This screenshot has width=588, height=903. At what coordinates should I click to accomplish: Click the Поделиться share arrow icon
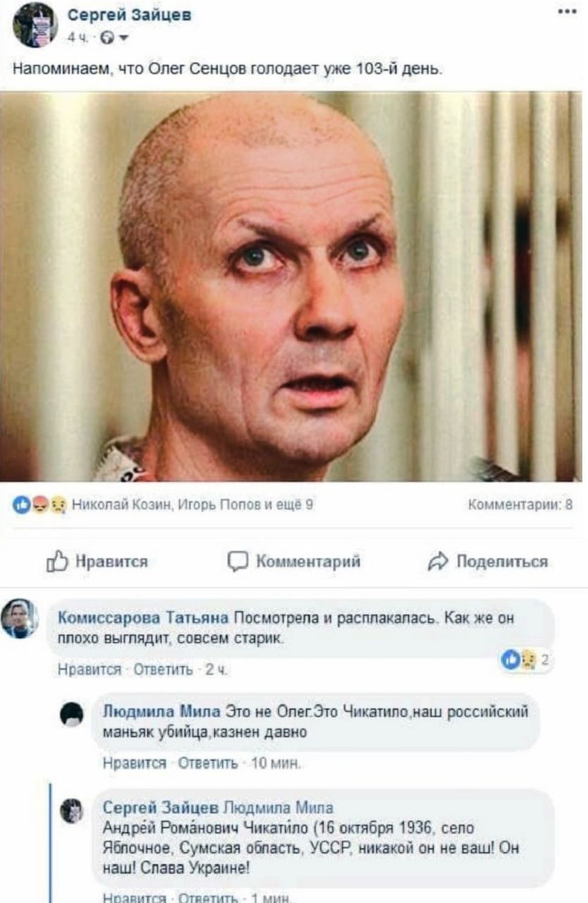(438, 562)
